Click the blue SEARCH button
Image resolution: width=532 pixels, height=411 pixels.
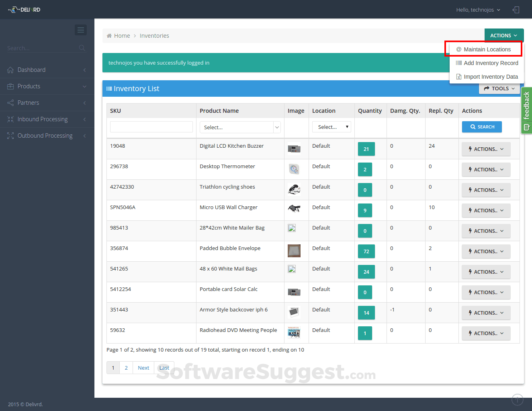(x=482, y=126)
